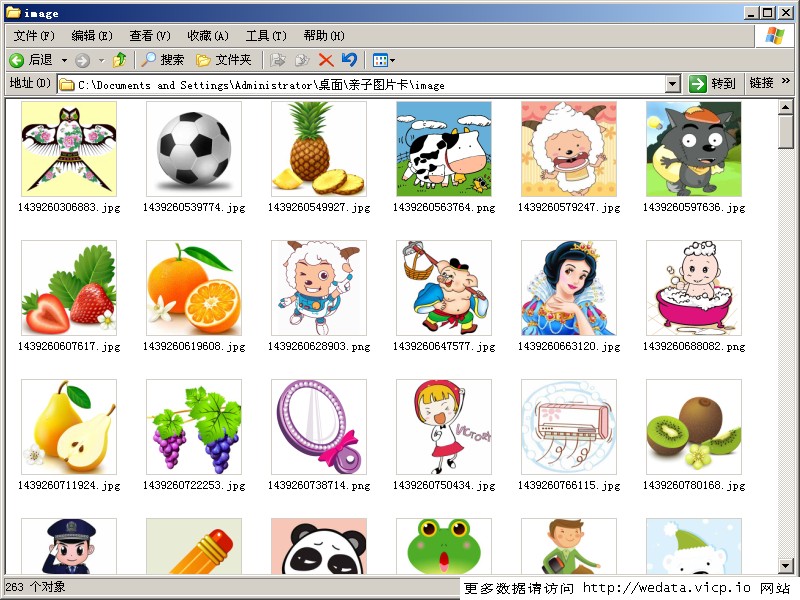Select the pineapple thumbnail
The width and height of the screenshot is (800, 600).
(x=319, y=149)
